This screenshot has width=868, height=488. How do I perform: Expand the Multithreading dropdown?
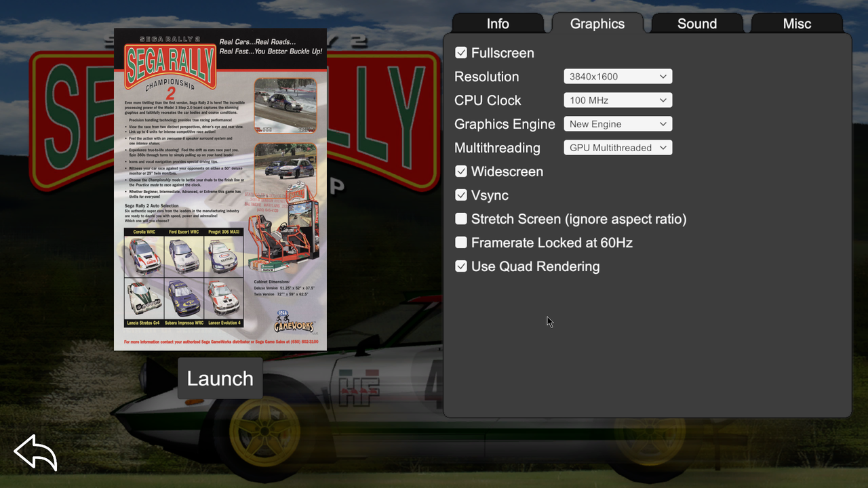coord(618,148)
